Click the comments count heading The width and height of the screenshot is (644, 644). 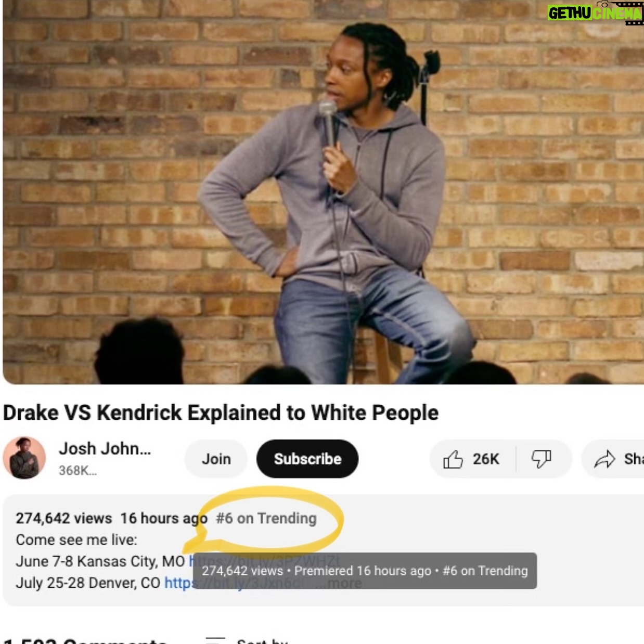(85, 640)
